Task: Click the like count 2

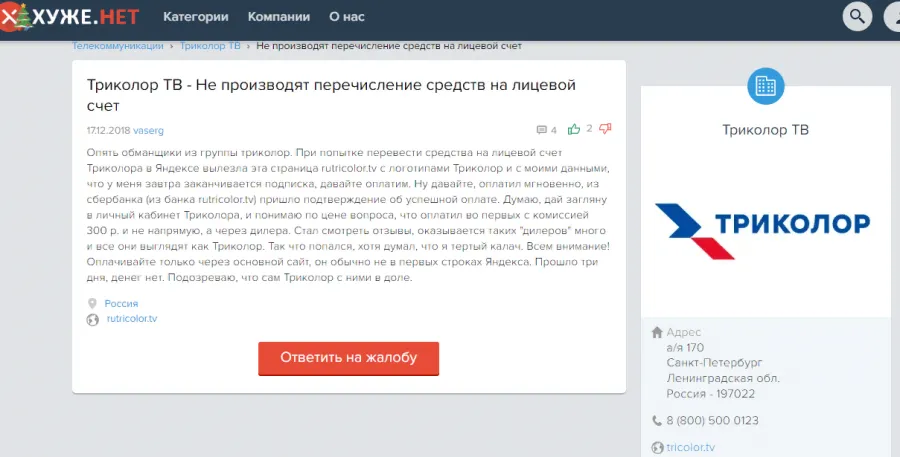Action: tap(589, 129)
